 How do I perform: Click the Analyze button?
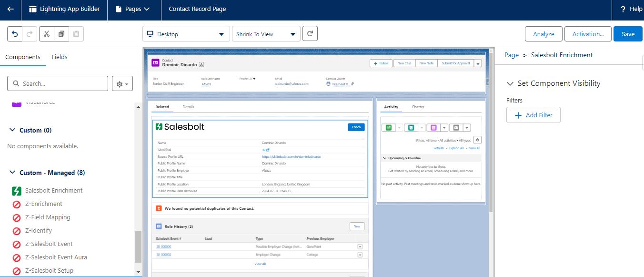543,34
